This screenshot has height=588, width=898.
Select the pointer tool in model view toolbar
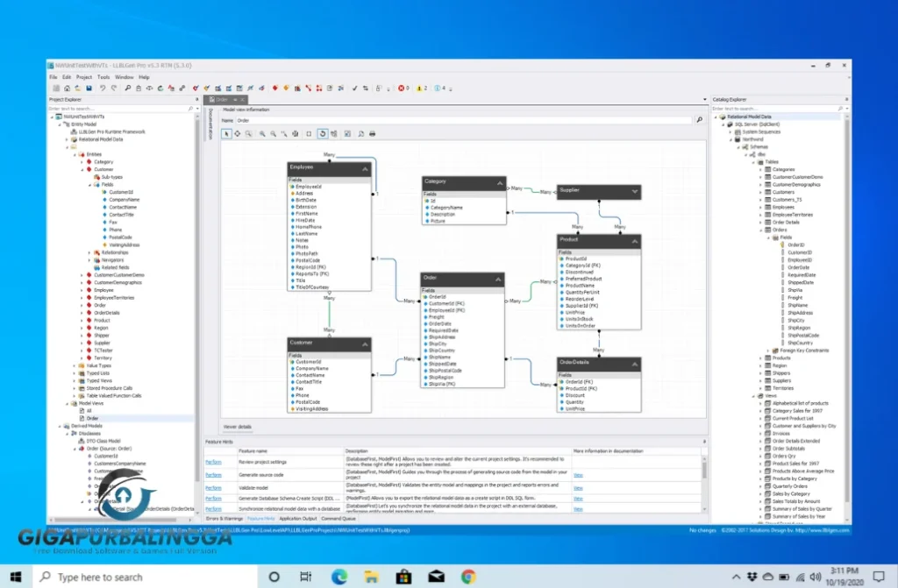[x=227, y=133]
